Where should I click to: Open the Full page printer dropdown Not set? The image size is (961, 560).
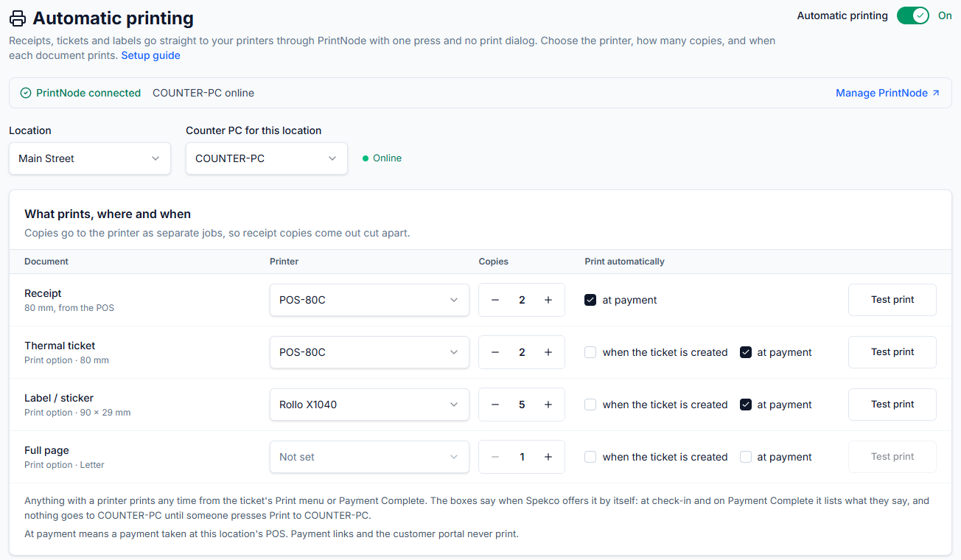(369, 457)
